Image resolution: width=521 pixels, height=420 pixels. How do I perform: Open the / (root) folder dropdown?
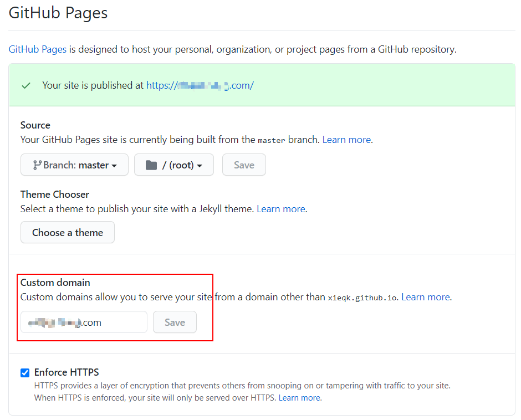click(x=174, y=165)
